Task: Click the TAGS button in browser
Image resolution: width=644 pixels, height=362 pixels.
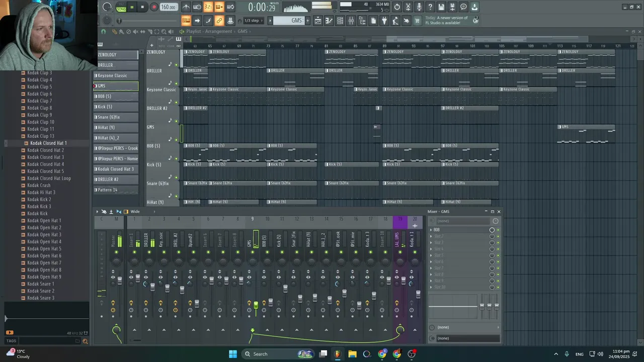Action: (x=11, y=341)
